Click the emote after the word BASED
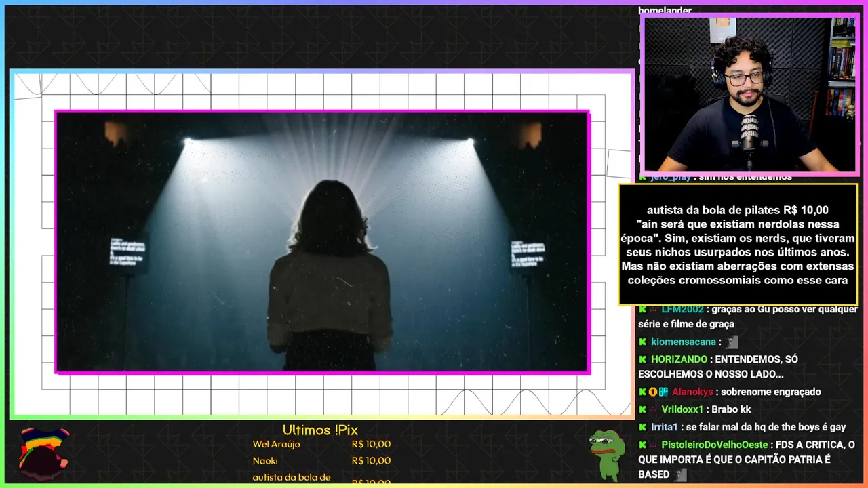The width and height of the screenshot is (868, 488). coord(680,475)
